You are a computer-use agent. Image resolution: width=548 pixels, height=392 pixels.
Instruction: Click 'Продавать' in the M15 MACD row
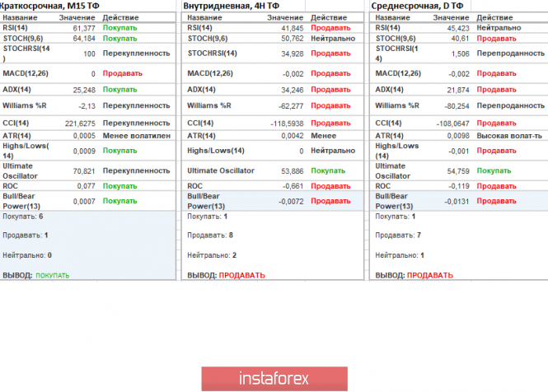coord(122,73)
